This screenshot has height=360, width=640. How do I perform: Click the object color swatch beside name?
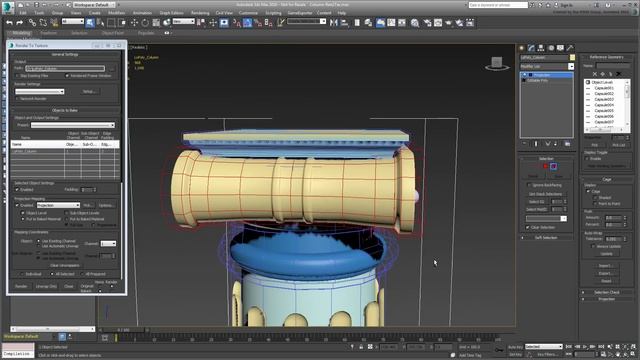click(x=572, y=58)
